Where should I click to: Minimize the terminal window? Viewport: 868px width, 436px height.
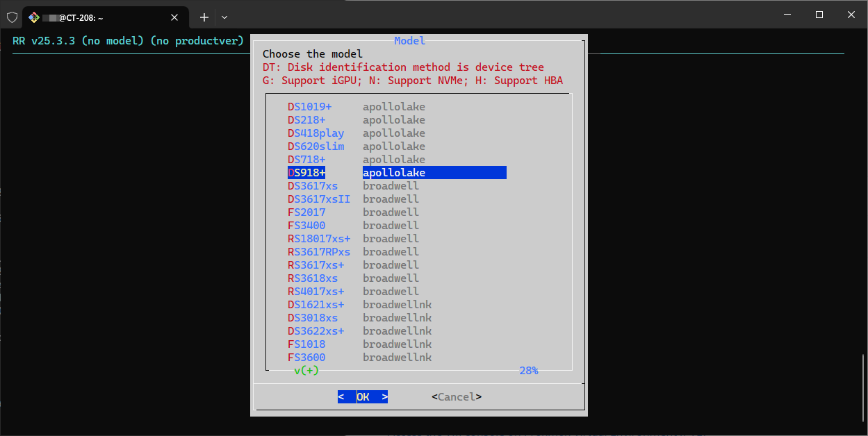point(787,15)
